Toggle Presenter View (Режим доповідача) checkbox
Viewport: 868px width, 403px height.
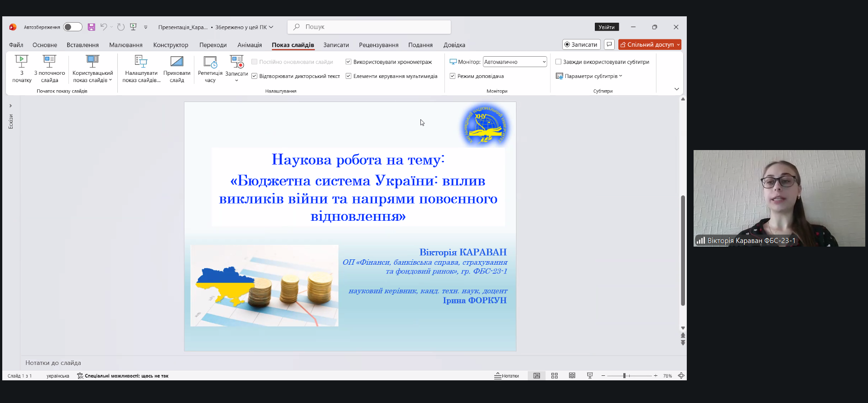[453, 76]
